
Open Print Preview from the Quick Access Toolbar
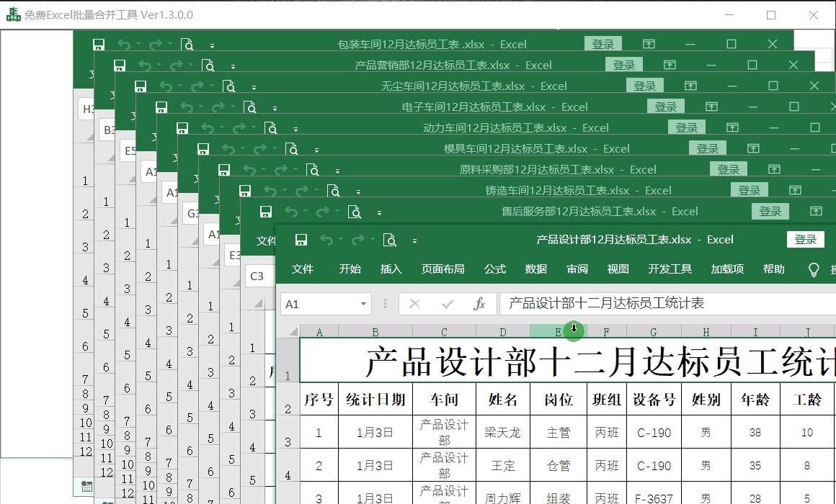(390, 240)
